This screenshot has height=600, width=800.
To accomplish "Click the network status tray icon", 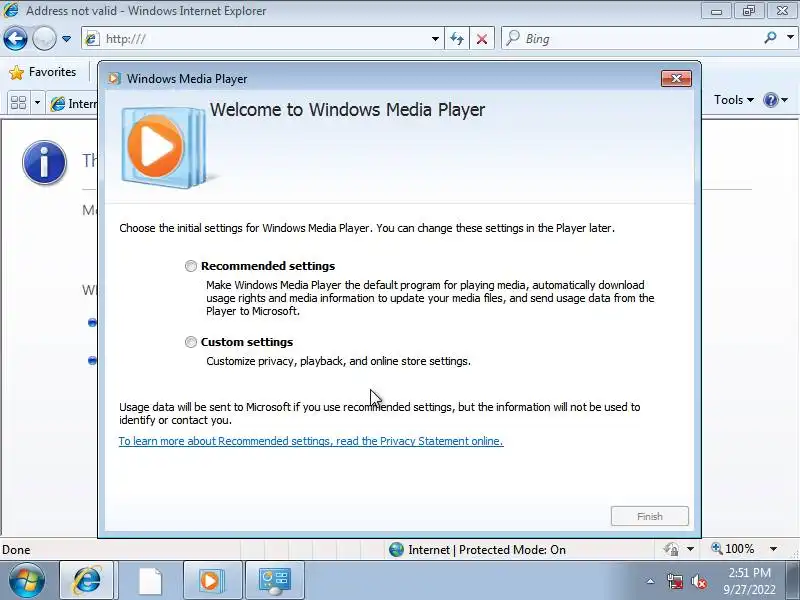I will [674, 581].
